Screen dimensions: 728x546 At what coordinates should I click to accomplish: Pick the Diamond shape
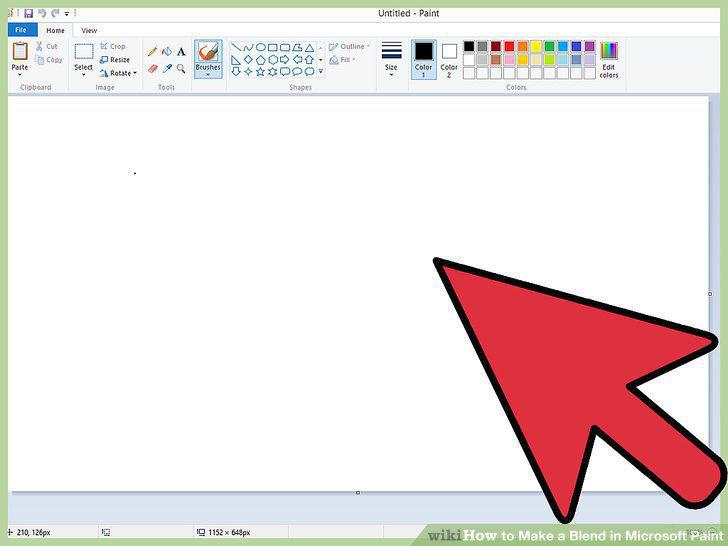coord(248,60)
